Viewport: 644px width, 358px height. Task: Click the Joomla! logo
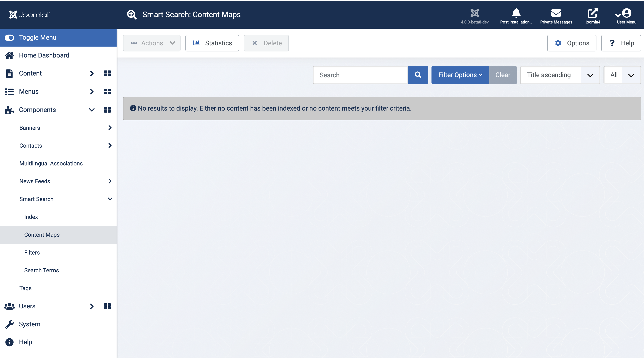tap(29, 15)
